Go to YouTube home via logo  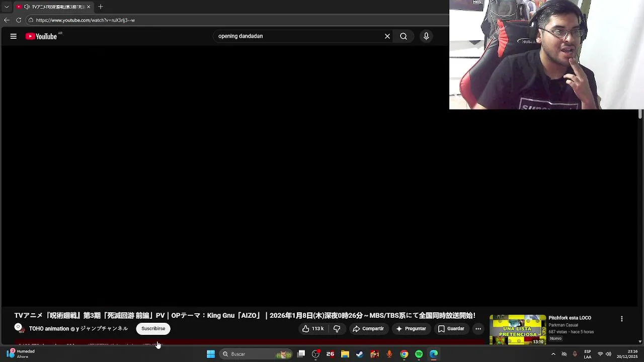(x=41, y=36)
